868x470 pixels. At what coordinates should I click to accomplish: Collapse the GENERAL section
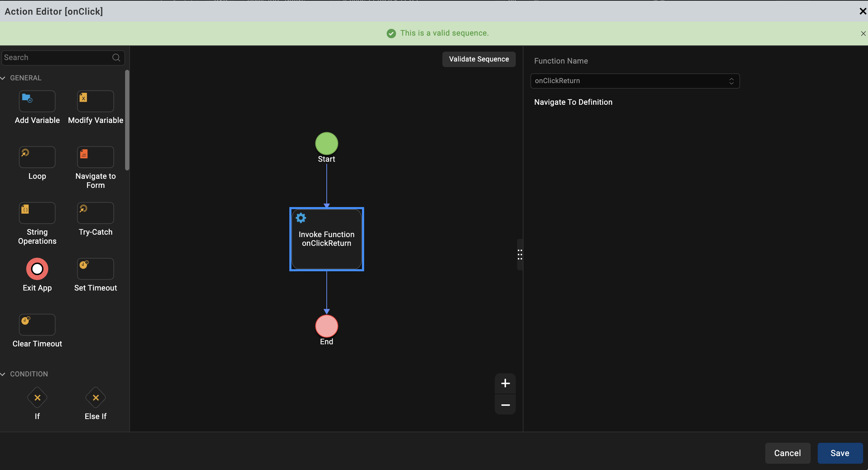click(3, 78)
